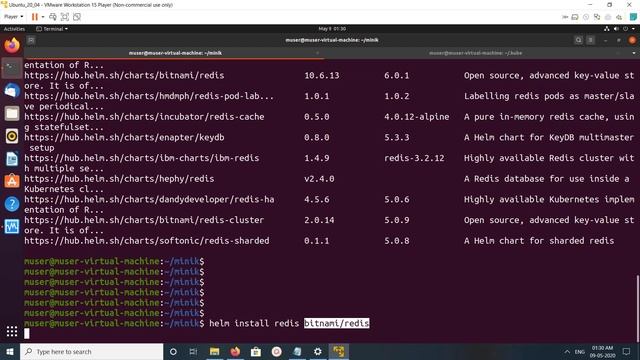Open Microsoft Store from the taskbar
Screen dimensions: 640x360
pos(256,351)
